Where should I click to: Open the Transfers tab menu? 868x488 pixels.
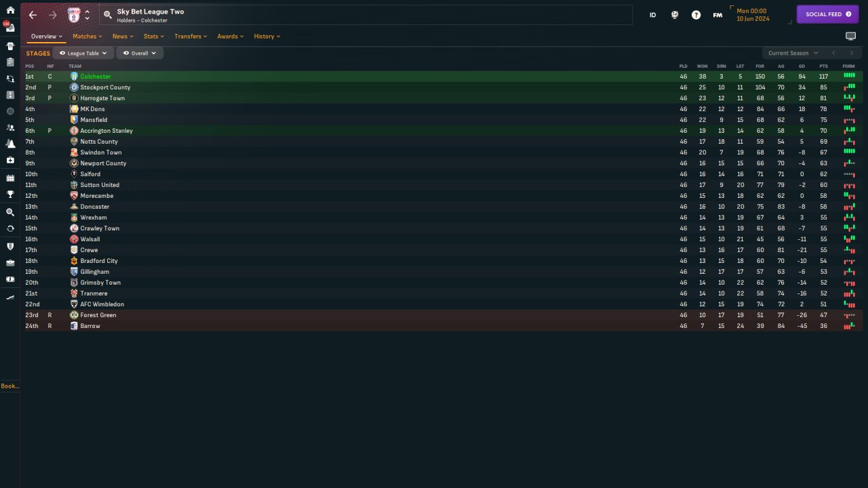tap(191, 37)
